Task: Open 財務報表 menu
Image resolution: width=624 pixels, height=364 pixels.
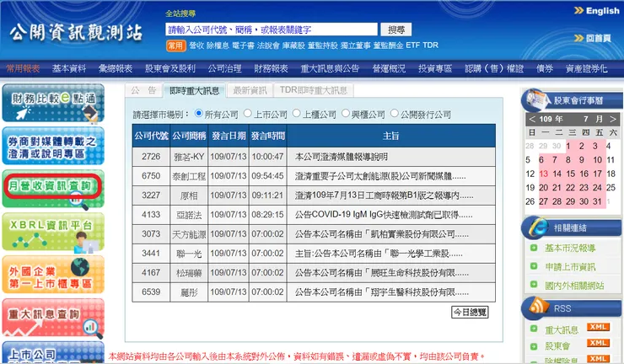Action: click(x=271, y=68)
